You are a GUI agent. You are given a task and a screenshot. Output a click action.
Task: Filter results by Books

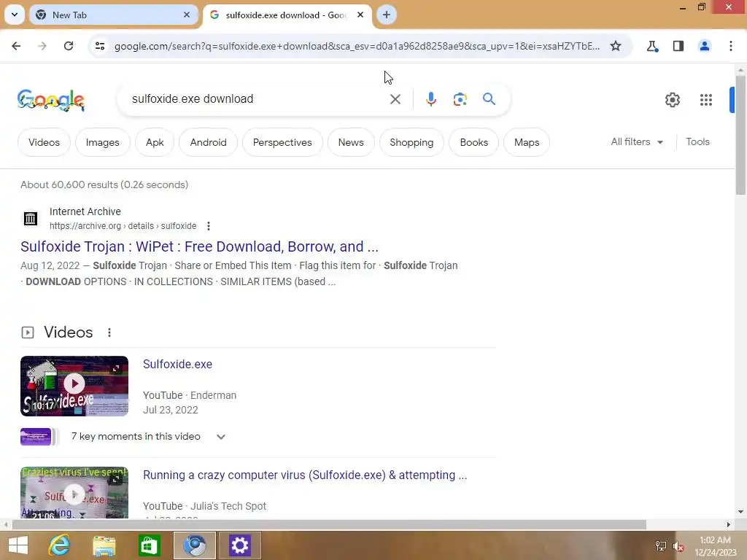[474, 142]
